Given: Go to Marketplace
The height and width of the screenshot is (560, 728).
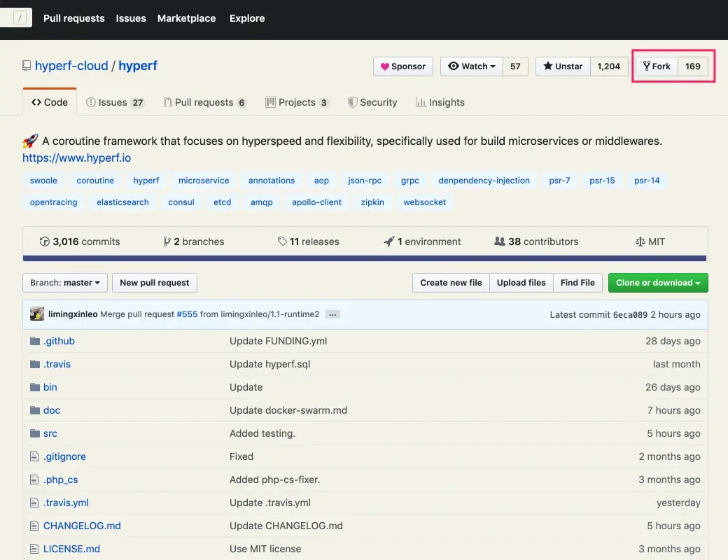Looking at the screenshot, I should [x=187, y=18].
